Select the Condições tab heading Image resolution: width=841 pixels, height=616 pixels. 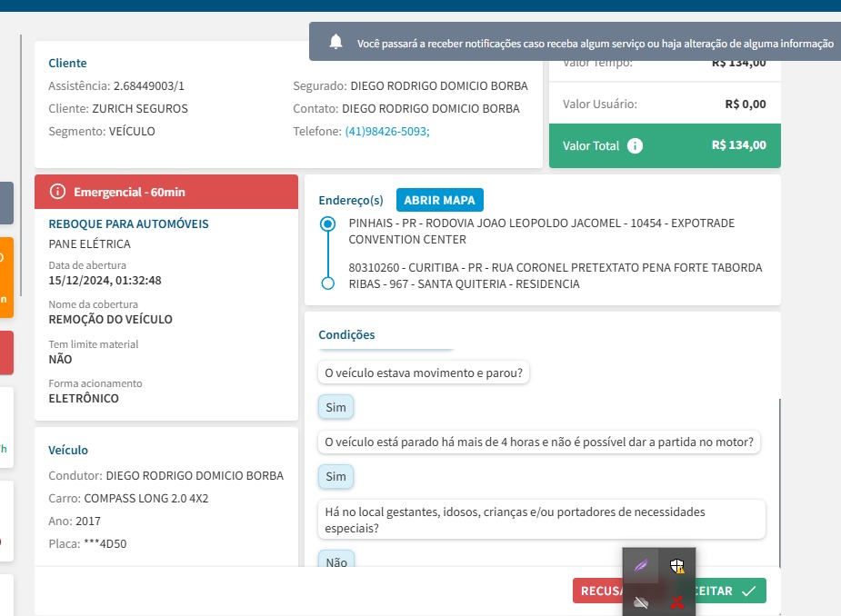[346, 334]
